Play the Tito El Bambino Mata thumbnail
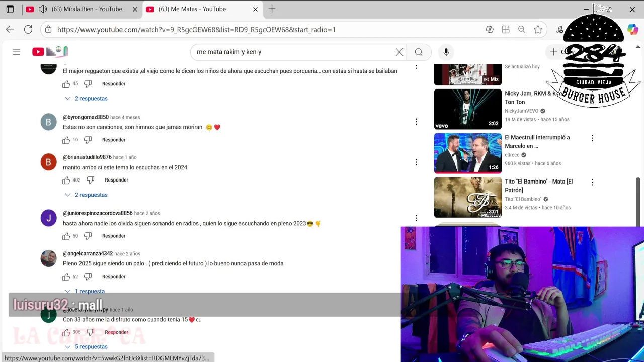This screenshot has height=362, width=644. click(x=468, y=197)
